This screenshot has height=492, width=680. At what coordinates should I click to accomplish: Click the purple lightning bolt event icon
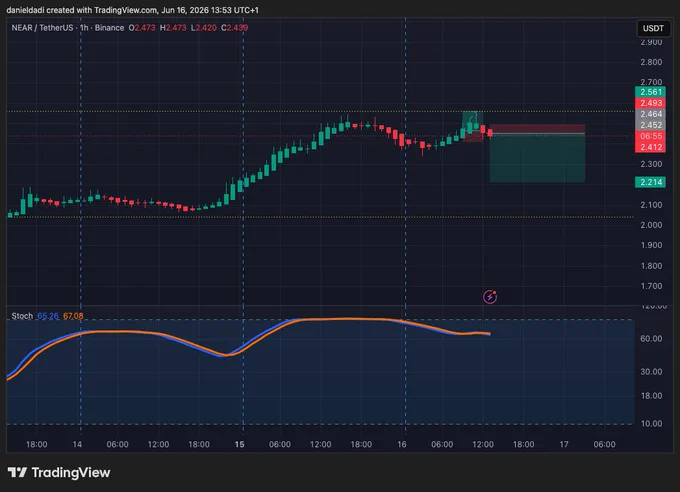coord(490,297)
